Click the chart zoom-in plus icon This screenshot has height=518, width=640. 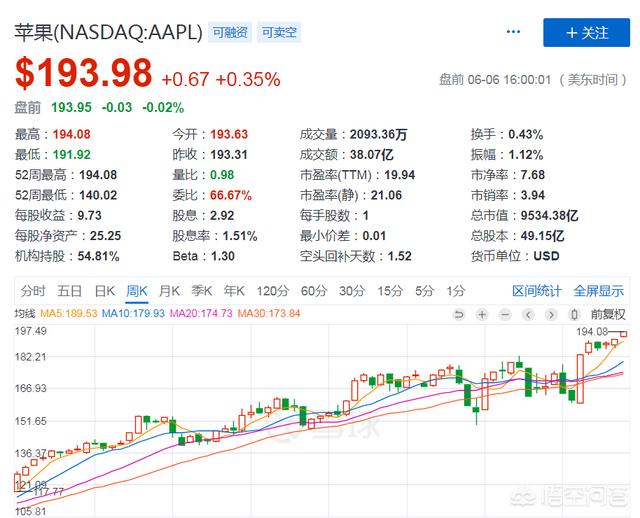[x=482, y=315]
